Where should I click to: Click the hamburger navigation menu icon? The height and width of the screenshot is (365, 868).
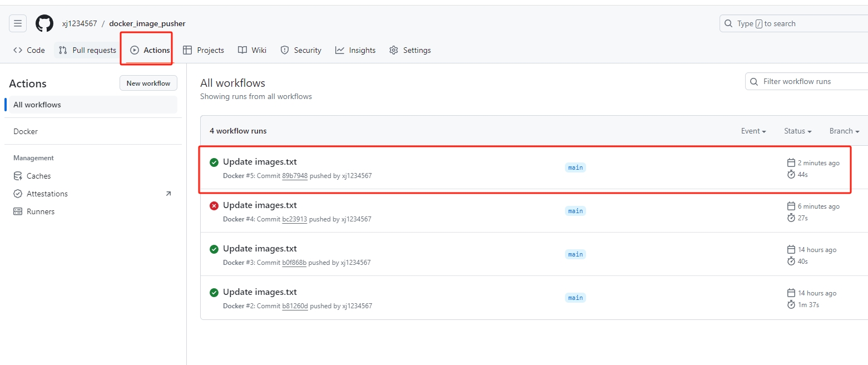point(17,23)
